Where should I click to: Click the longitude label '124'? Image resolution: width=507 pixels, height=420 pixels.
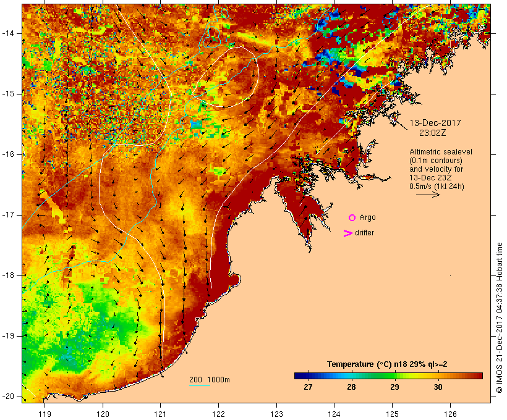(x=334, y=414)
